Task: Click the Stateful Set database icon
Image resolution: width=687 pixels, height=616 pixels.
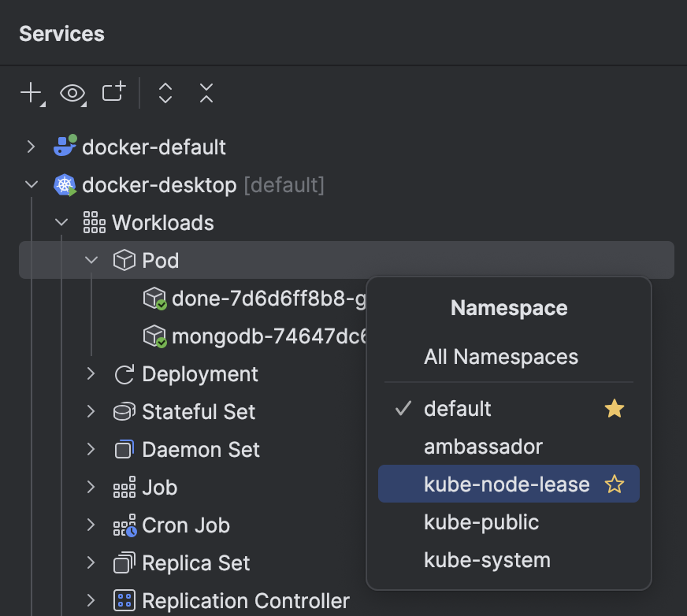Action: point(123,411)
